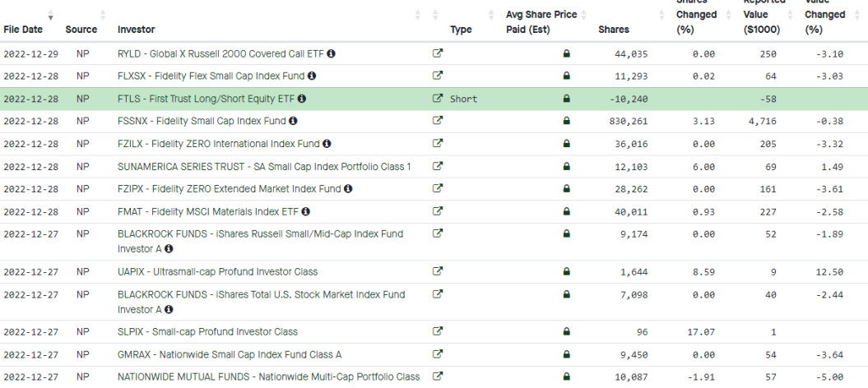Sort table by Source column arrows
This screenshot has height=388, width=868.
102,15
